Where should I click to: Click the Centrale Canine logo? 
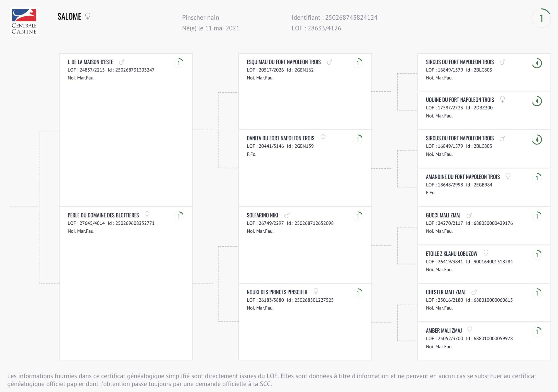coord(24,21)
